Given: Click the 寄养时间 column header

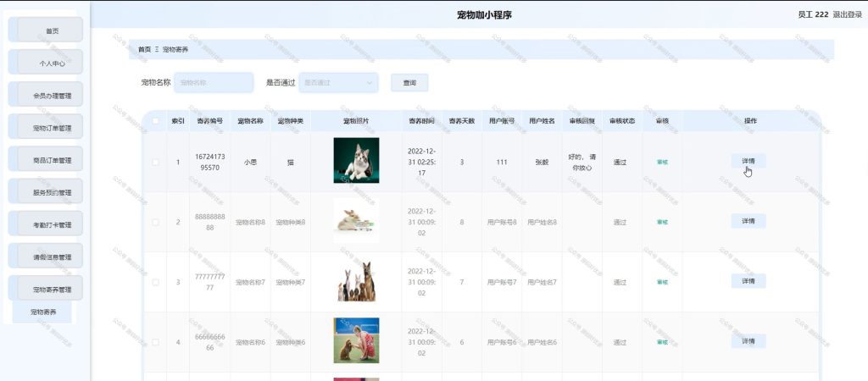Looking at the screenshot, I should (422, 120).
